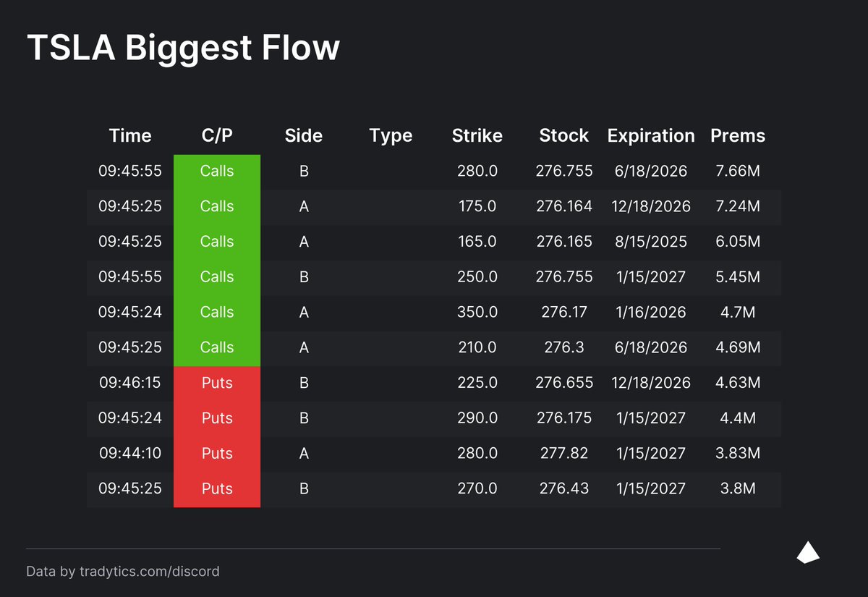The width and height of the screenshot is (868, 597).
Task: Select the green Calls cell in 7.66M row
Action: 217,172
